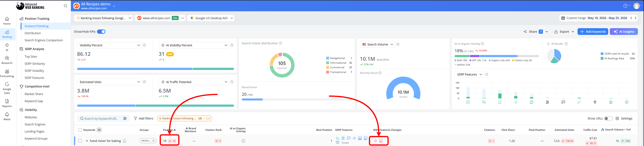Toggle the Show/Hide KPIs switch
Screen dimensions: 644x146
click(101, 32)
